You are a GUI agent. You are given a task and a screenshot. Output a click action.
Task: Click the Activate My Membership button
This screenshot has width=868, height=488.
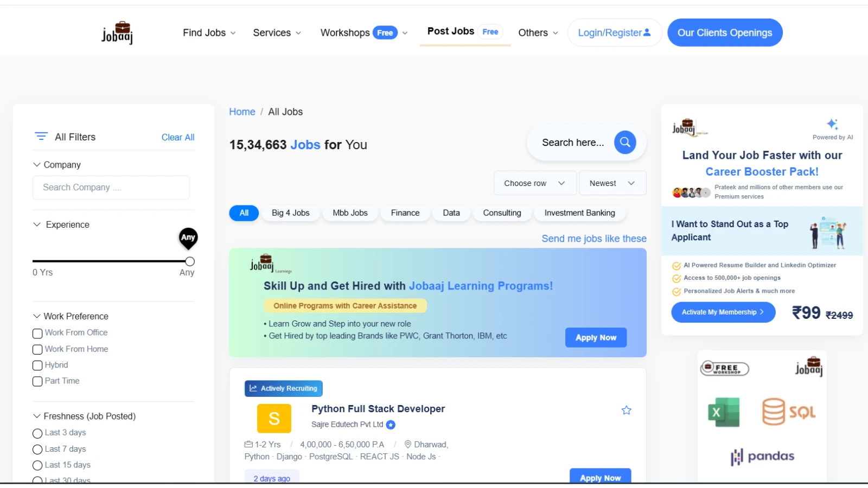[723, 312]
